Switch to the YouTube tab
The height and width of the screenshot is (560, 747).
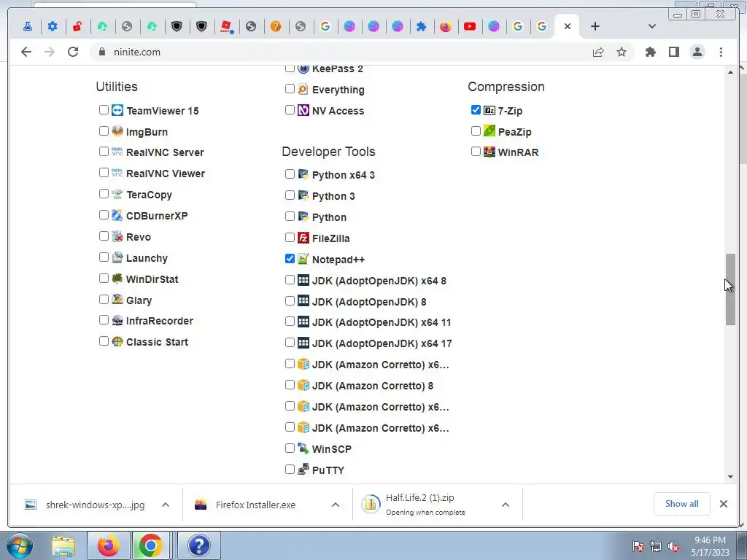point(470,27)
